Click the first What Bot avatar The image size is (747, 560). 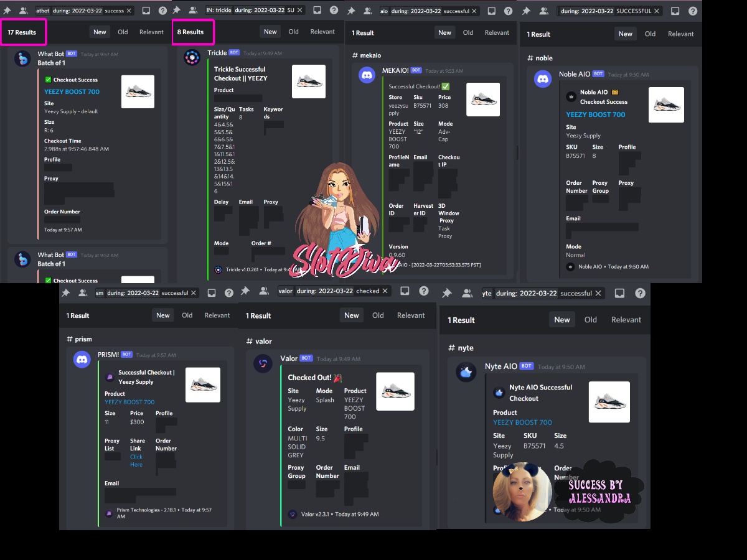pyautogui.click(x=22, y=58)
